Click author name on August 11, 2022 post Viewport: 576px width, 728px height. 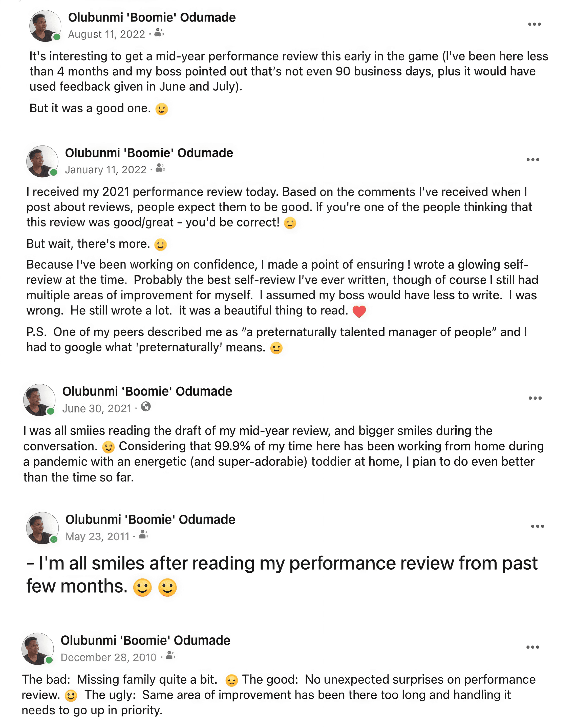152,17
